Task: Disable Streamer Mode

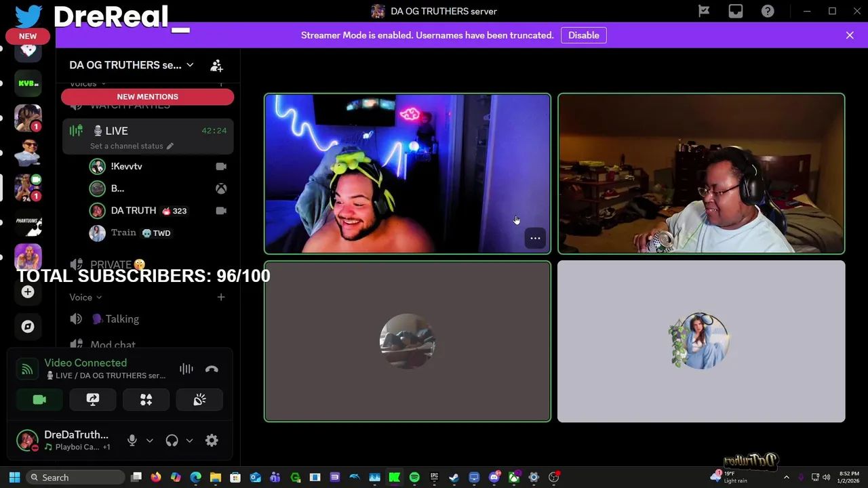Action: 584,35
